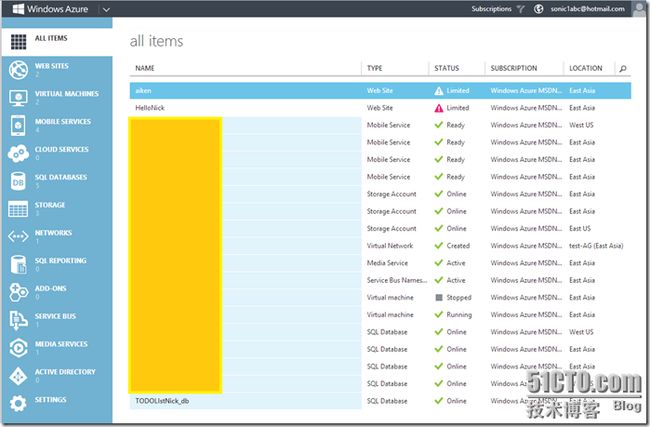Select the Mobile Services phone icon
Screen dimensions: 650x427
[x=18, y=125]
